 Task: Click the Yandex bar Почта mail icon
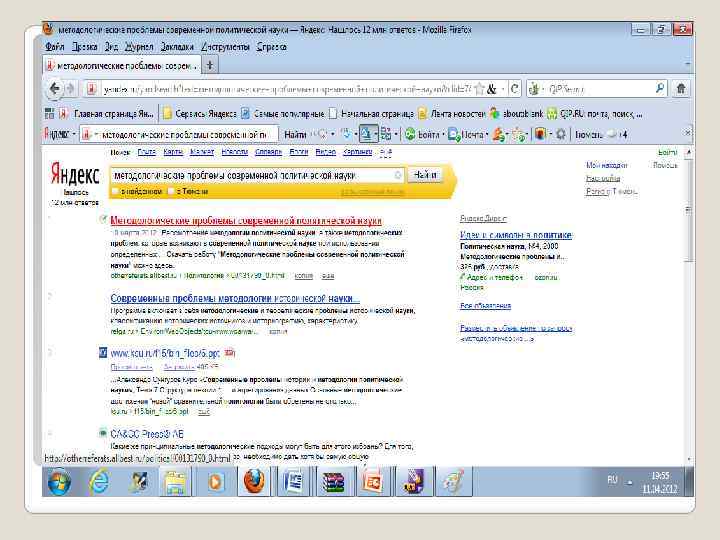pos(454,134)
